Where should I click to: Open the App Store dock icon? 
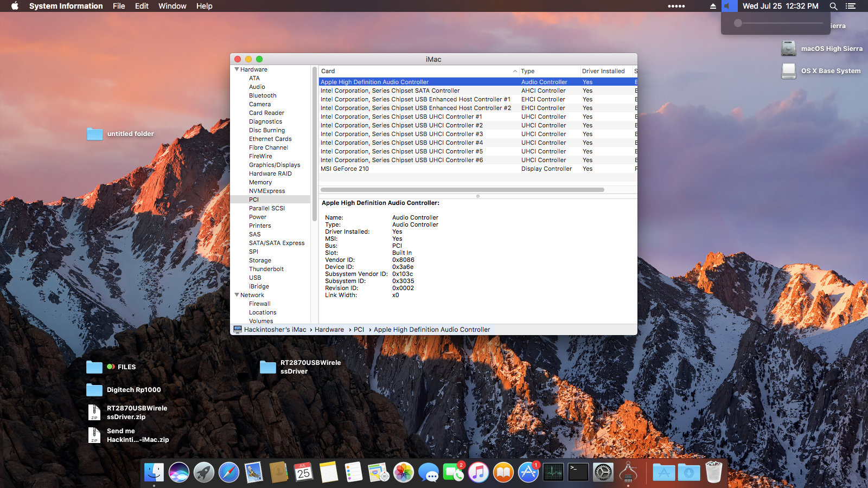tap(528, 472)
